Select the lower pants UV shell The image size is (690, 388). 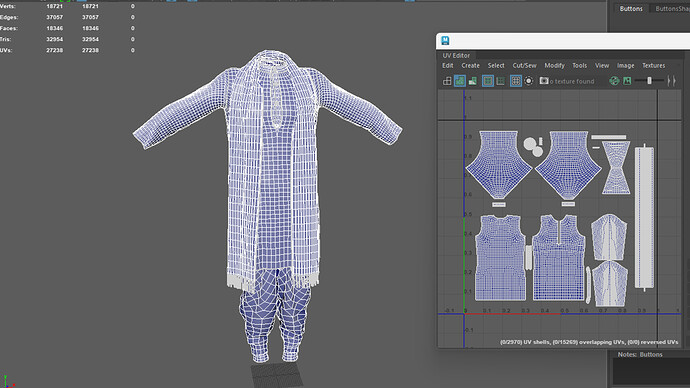click(x=610, y=284)
